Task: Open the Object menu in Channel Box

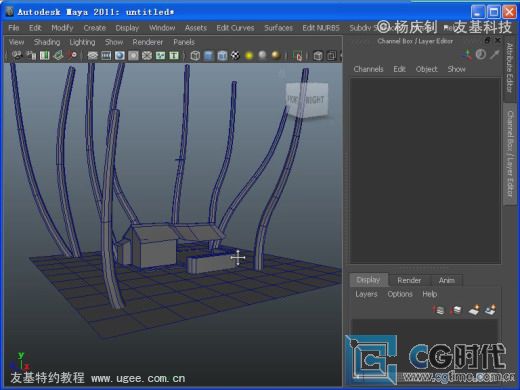Action: 426,69
